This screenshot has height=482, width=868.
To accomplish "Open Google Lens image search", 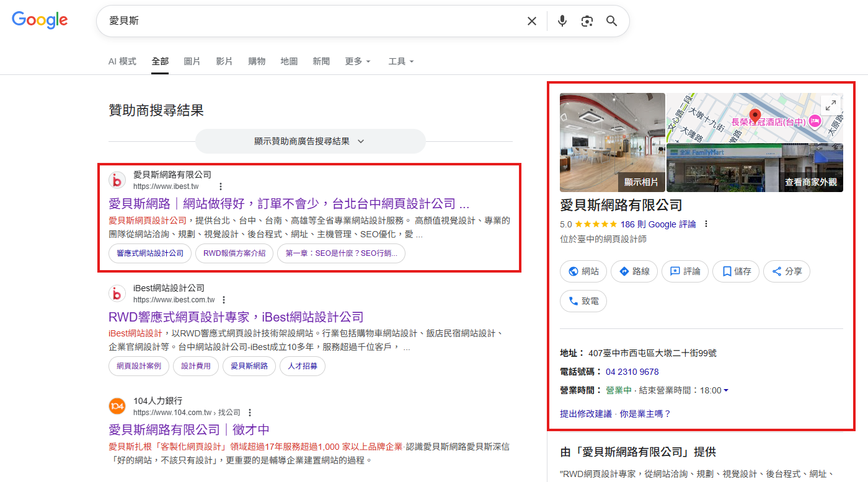I will pos(587,21).
